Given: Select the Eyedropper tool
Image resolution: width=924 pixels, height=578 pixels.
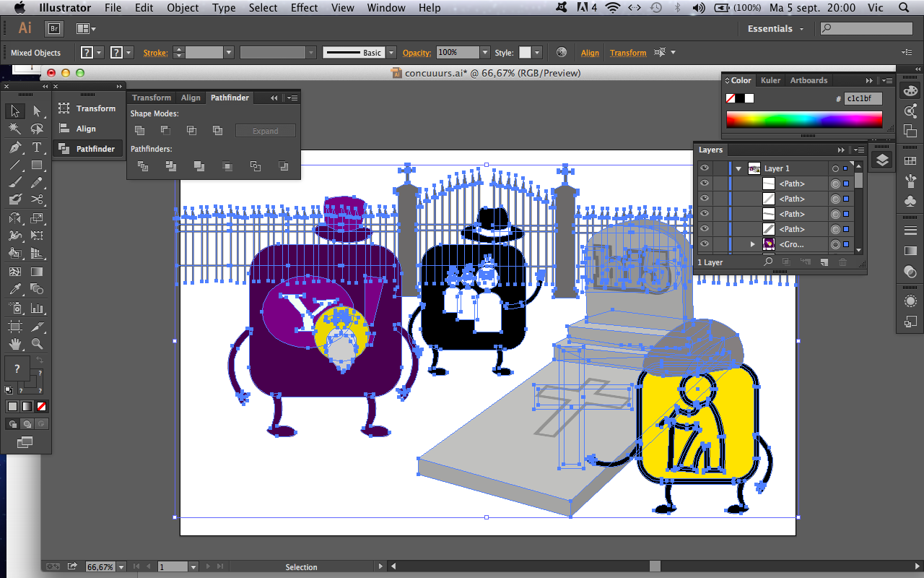Looking at the screenshot, I should point(14,290).
